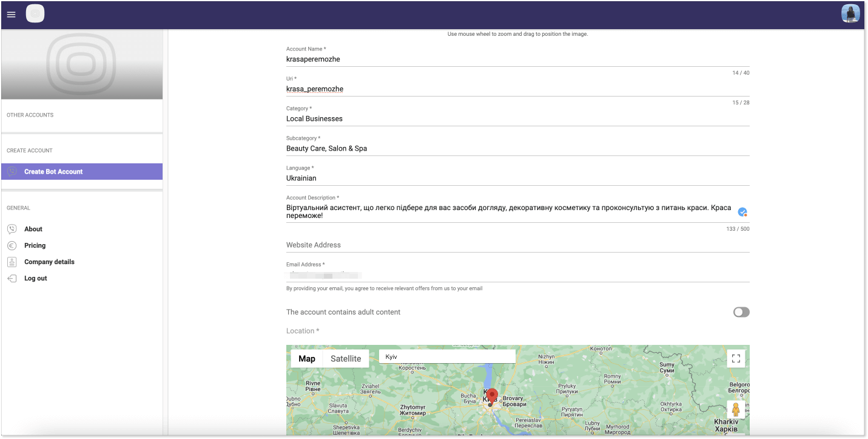Viewport: 868px width, 439px height.
Task: Open the user profile avatar
Action: click(850, 13)
